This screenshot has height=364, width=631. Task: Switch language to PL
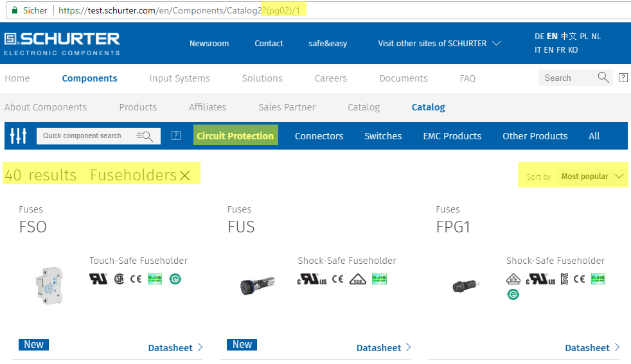click(x=584, y=36)
